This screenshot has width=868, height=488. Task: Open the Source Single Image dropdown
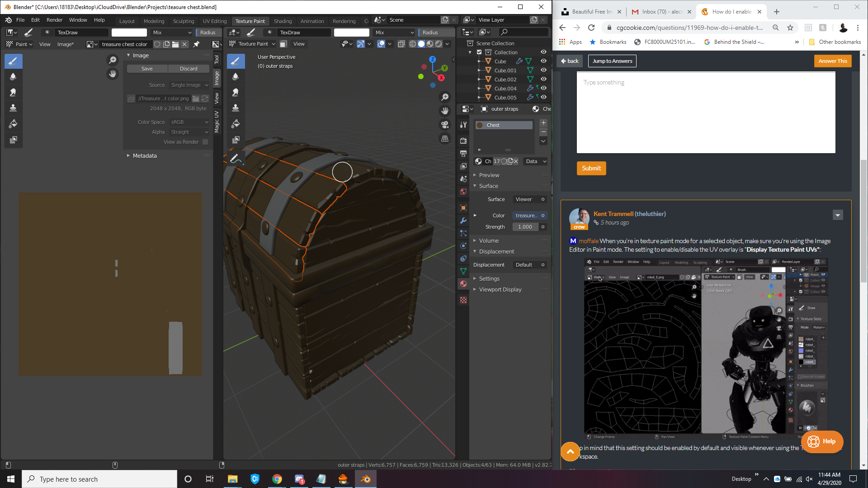(189, 85)
